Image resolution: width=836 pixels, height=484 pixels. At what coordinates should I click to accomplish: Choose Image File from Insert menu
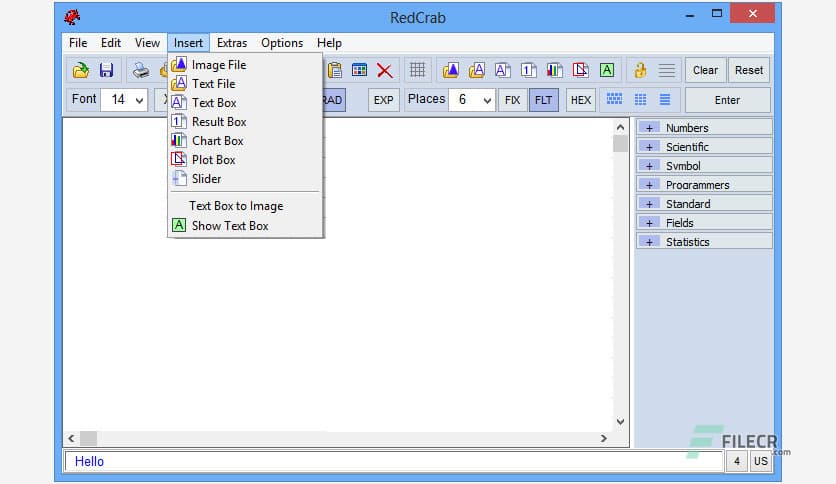coord(245,64)
